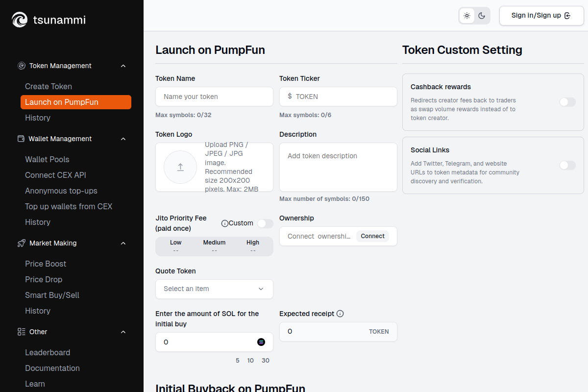The height and width of the screenshot is (392, 588).
Task: Click the Token Management section icon
Action: click(x=21, y=66)
